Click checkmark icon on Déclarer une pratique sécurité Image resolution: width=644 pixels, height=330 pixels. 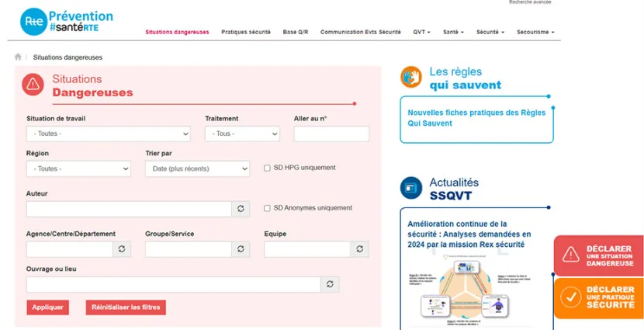[x=571, y=297]
